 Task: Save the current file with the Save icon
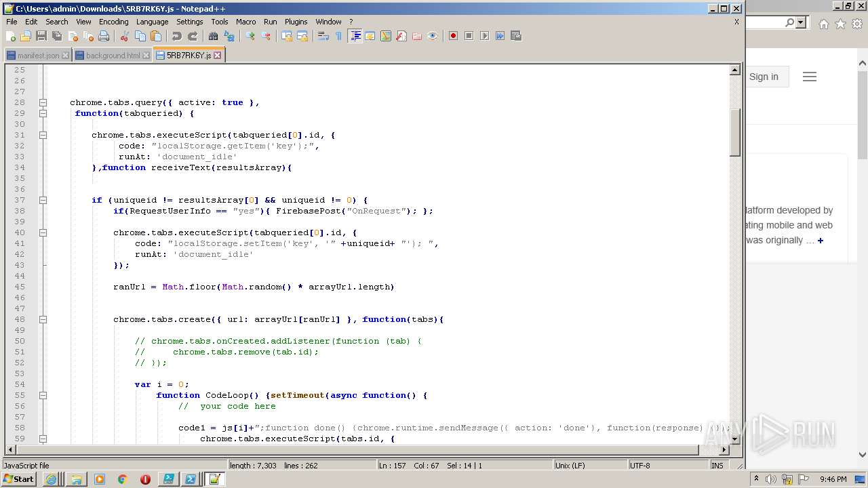coord(41,36)
